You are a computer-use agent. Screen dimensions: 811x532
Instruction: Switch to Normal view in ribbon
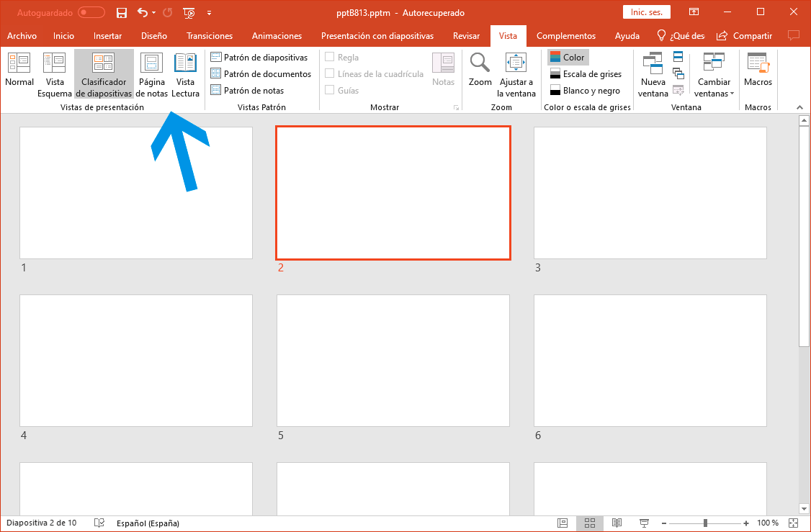[x=19, y=70]
